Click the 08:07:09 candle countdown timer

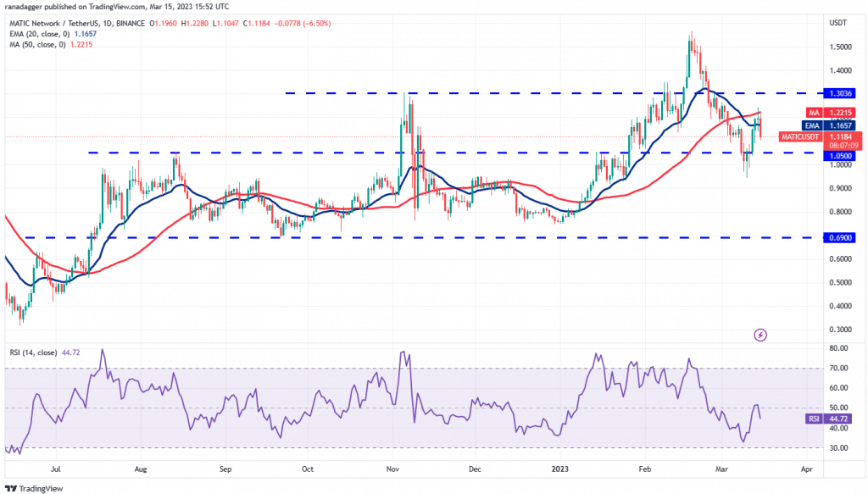843,146
